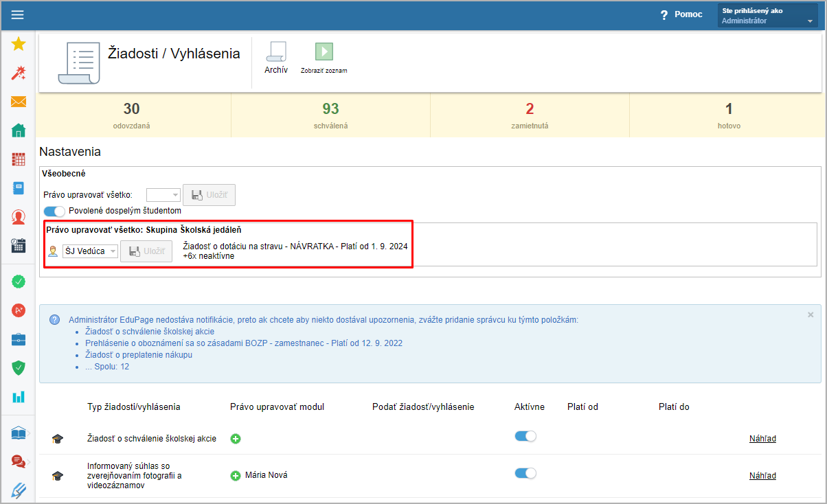Viewport: 827px width, 504px height.
Task: Click graduation cap icon for školskej akcie row
Action: (x=58, y=439)
